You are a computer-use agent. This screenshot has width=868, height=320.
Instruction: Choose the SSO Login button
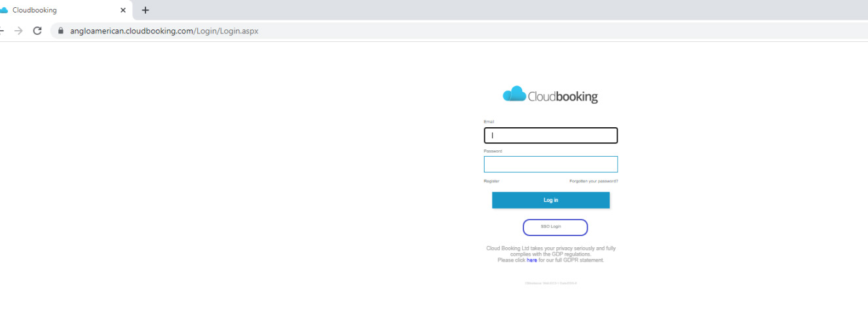pos(555,227)
